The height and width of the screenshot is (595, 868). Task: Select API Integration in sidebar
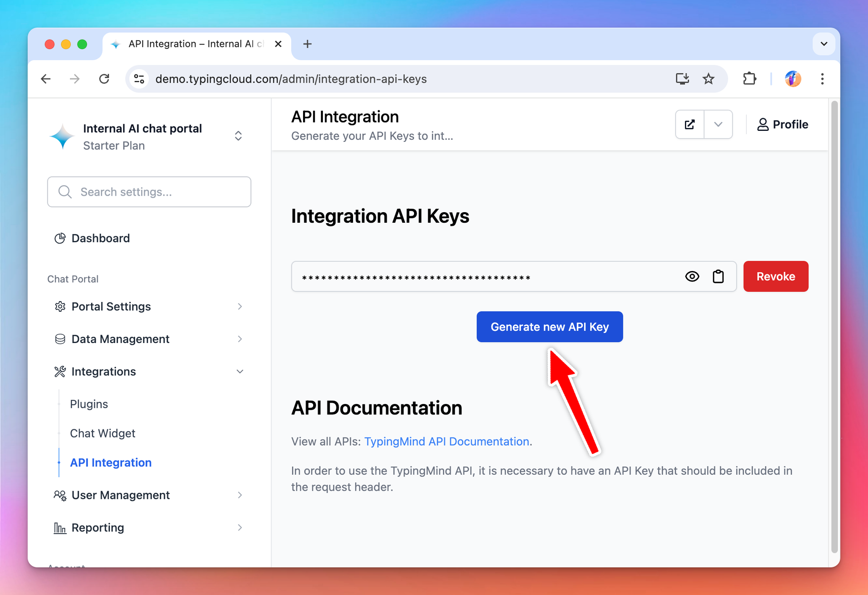111,462
